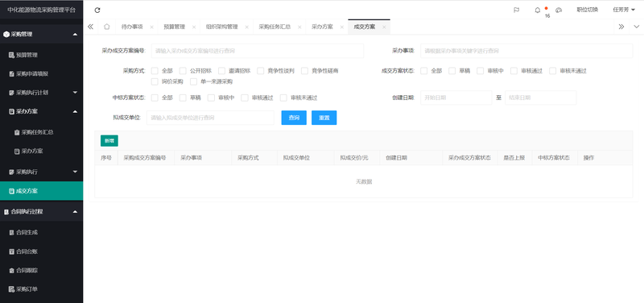Click the palette icon beside the bell
The height and width of the screenshot is (303, 644).
tap(558, 10)
